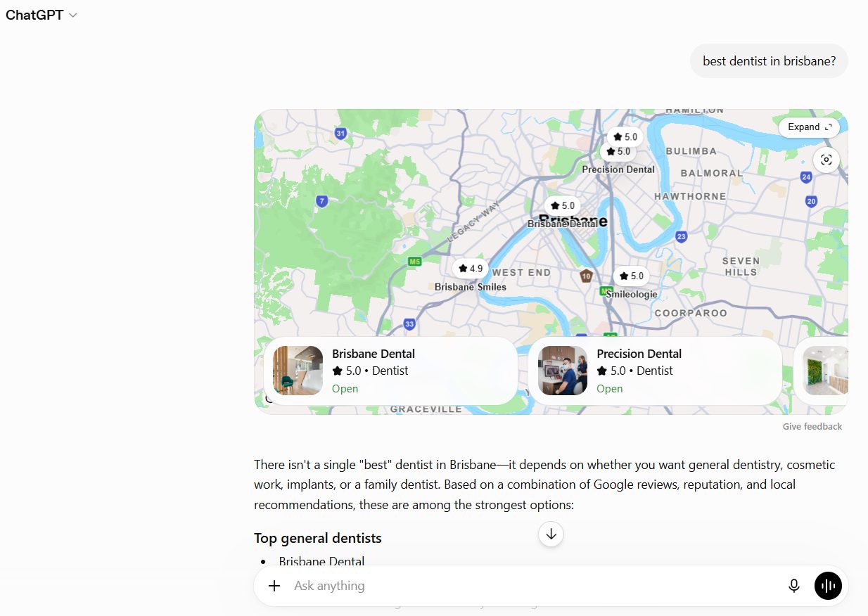Open the Precision Dental result card
Viewport: 868px width, 616px height.
tap(655, 371)
